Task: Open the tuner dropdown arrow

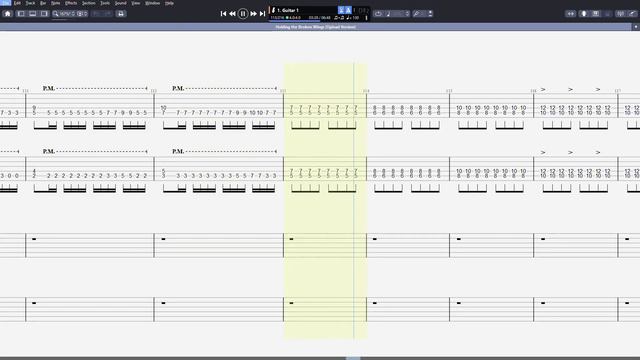Action: [x=430, y=13]
